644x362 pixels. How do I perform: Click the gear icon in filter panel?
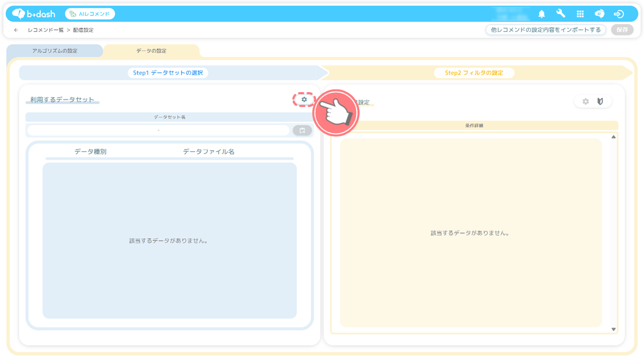(585, 102)
